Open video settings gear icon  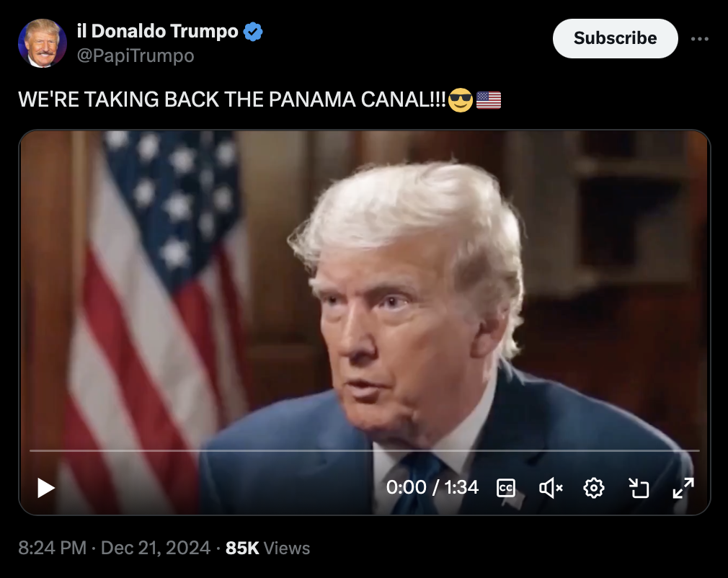[x=594, y=488]
